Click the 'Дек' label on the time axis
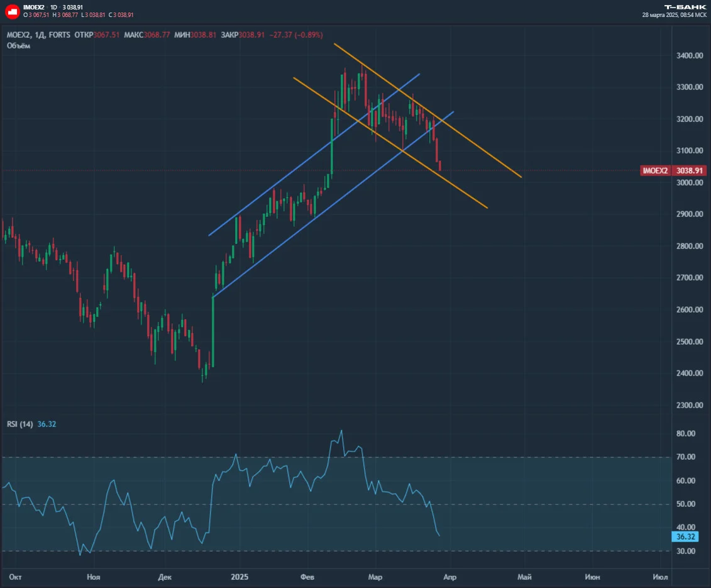 tap(165, 577)
